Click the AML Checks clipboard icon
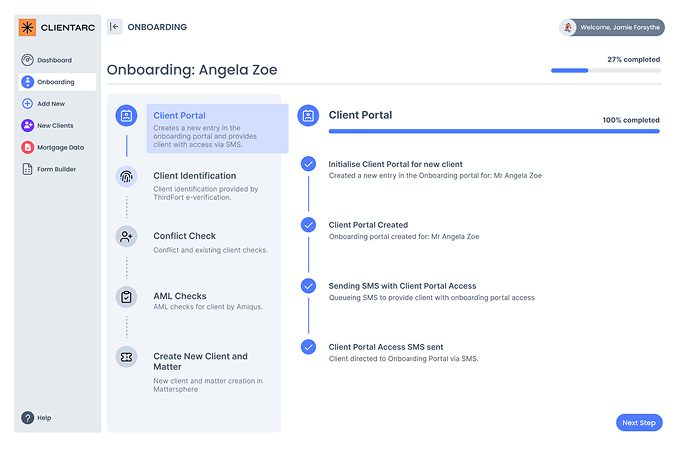The width and height of the screenshot is (680, 449). [126, 297]
